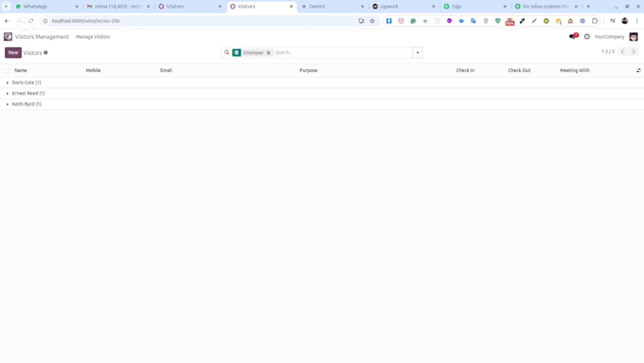The width and height of the screenshot is (644, 363).
Task: Close the Upwork tab
Action: click(434, 7)
